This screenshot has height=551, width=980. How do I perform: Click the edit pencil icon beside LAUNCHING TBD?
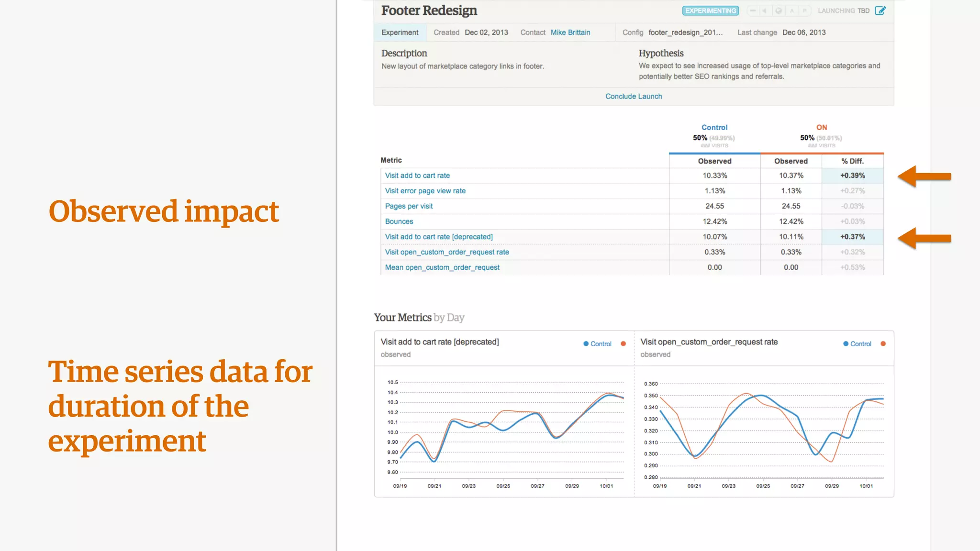[880, 11]
